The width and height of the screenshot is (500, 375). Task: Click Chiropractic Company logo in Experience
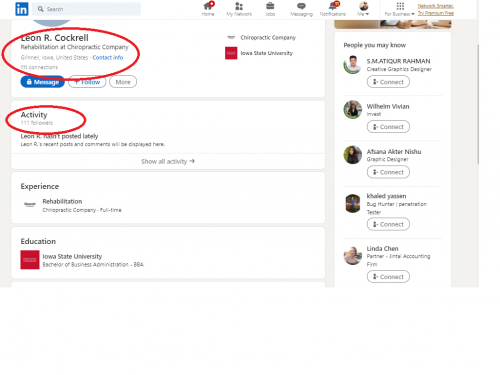[30, 204]
